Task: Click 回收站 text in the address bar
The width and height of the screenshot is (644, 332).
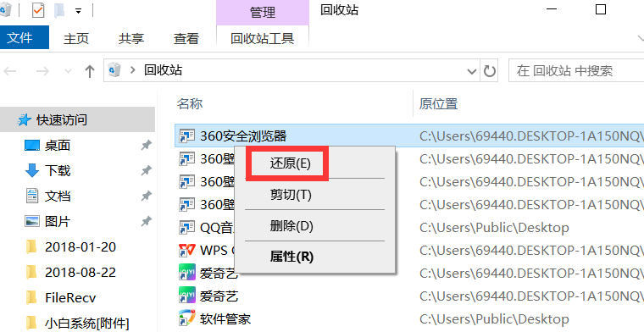Action: [x=163, y=70]
